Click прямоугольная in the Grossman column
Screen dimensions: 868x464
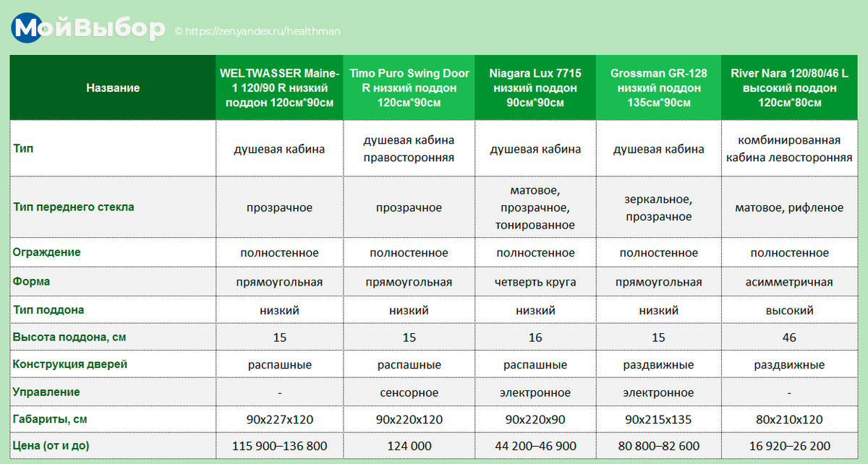[658, 282]
